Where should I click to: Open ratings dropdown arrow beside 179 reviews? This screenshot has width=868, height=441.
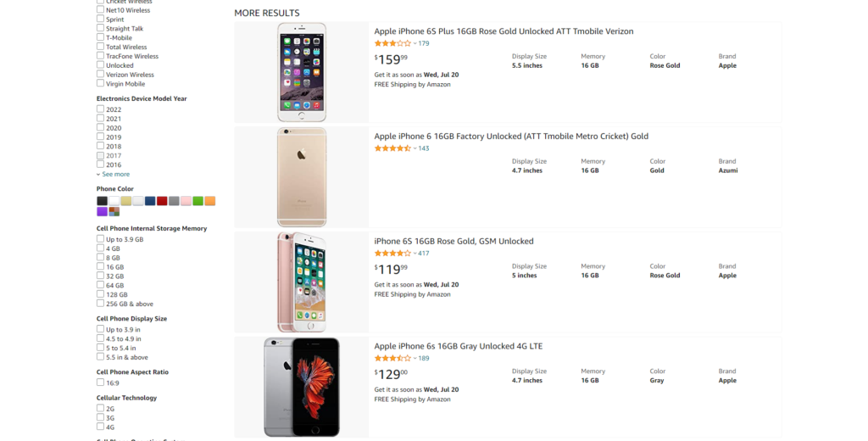[415, 43]
